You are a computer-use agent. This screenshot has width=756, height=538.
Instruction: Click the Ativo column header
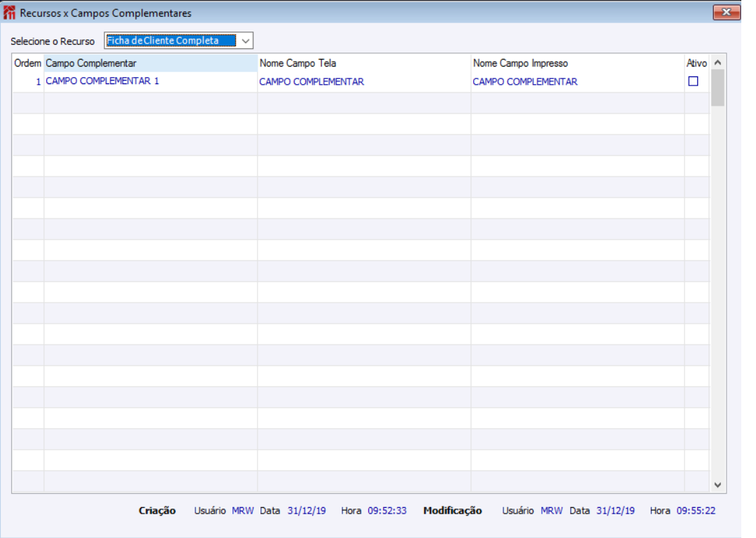point(696,63)
